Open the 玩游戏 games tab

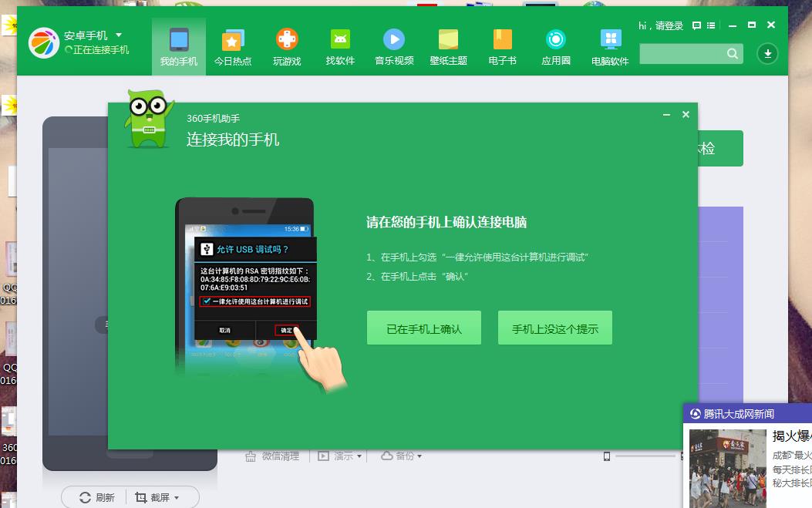(287, 46)
